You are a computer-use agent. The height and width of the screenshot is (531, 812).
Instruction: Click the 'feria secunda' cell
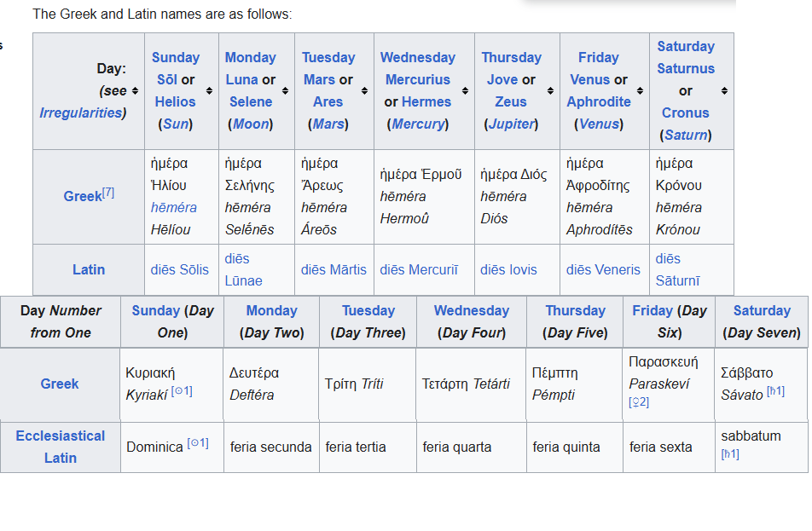tap(271, 447)
